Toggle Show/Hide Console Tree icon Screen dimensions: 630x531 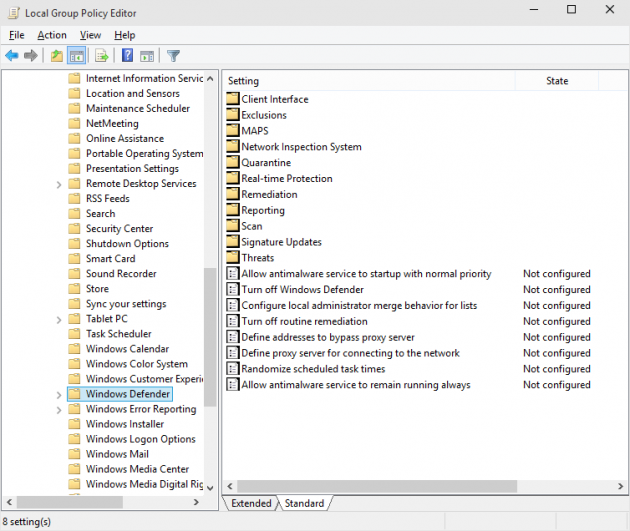coord(76,55)
